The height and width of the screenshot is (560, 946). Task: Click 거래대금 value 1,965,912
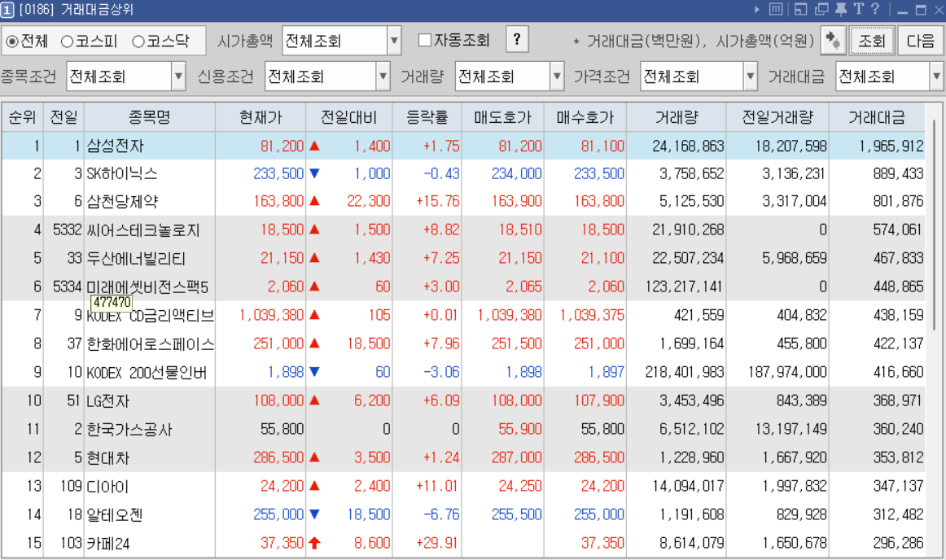(891, 146)
